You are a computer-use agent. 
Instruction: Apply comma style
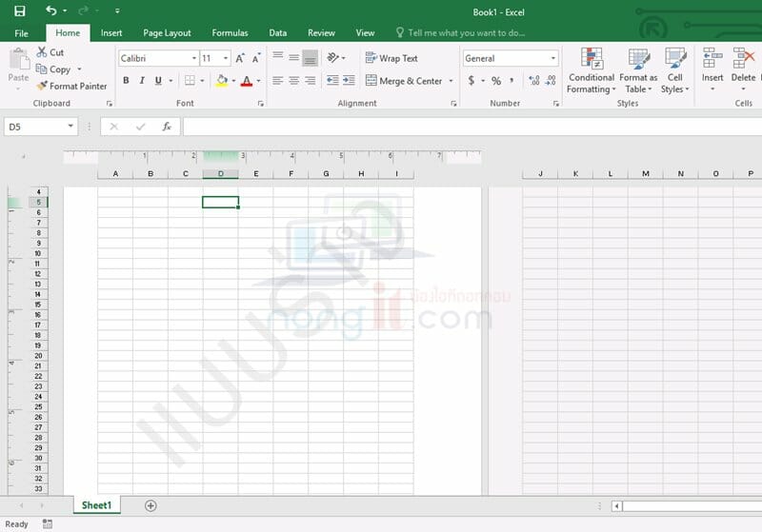coord(511,81)
